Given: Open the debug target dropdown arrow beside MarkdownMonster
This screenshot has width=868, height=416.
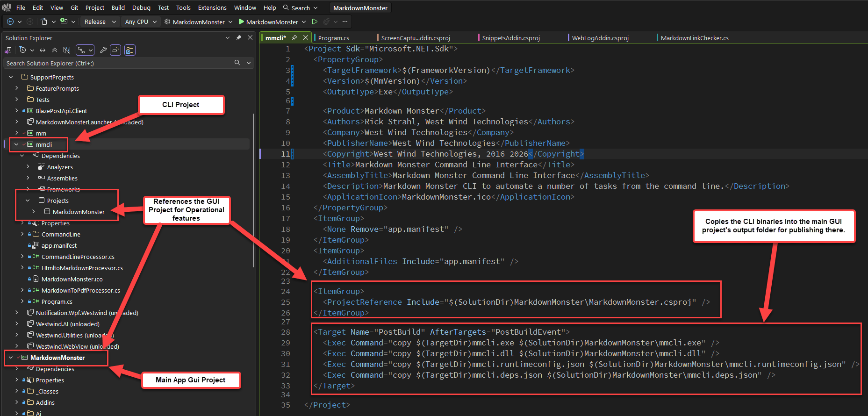Looking at the screenshot, I should 304,22.
